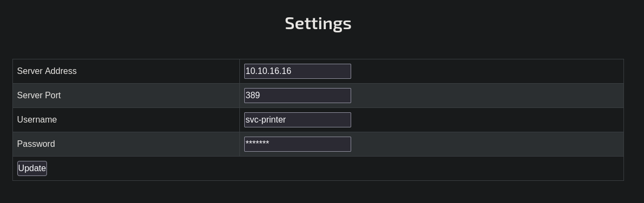The width and height of the screenshot is (644, 203).
Task: Click the Server Port label text
Action: (39, 95)
